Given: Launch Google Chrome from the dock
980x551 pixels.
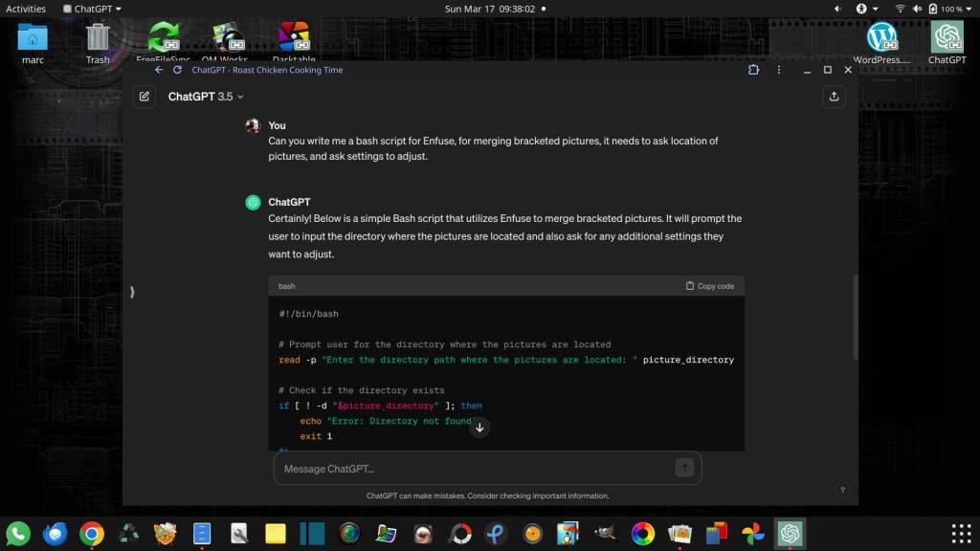Looking at the screenshot, I should pos(92,534).
